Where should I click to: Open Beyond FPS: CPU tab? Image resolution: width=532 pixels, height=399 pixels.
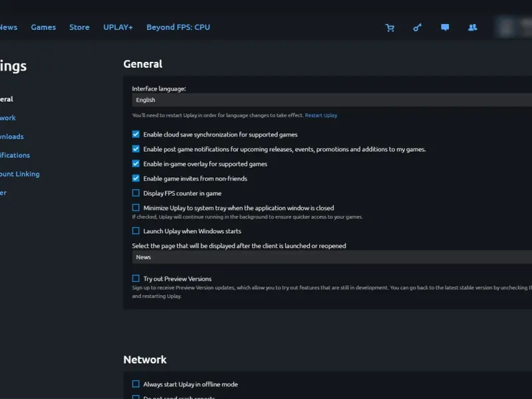click(178, 27)
